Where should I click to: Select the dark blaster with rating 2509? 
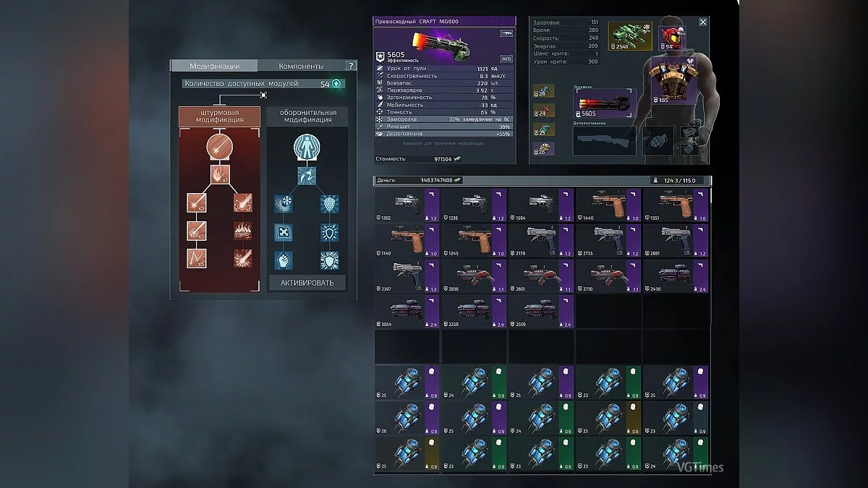[541, 311]
